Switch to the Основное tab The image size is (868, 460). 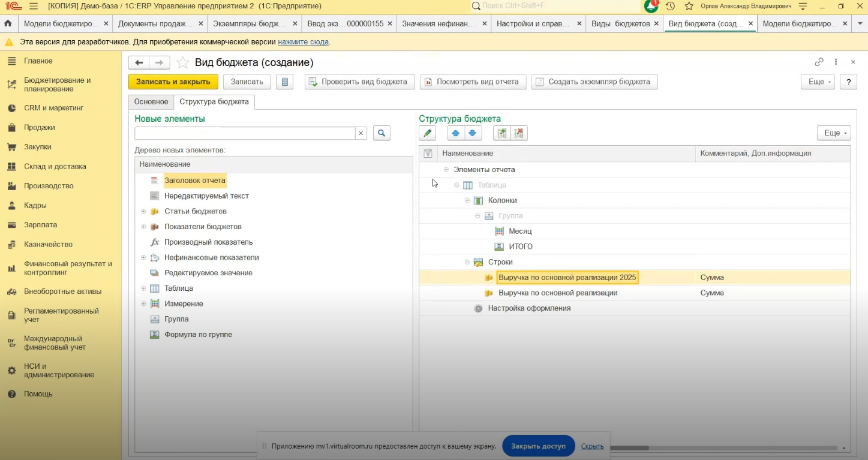[x=151, y=102]
